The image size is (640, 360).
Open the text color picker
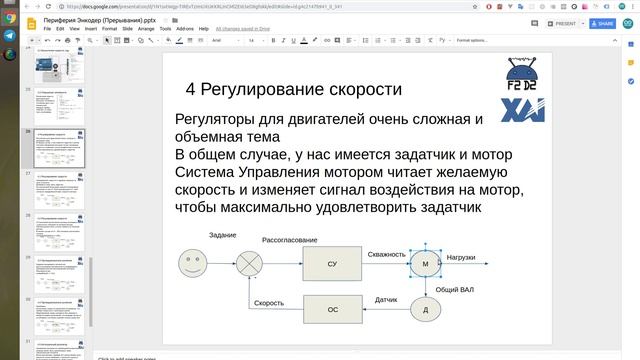click(304, 40)
